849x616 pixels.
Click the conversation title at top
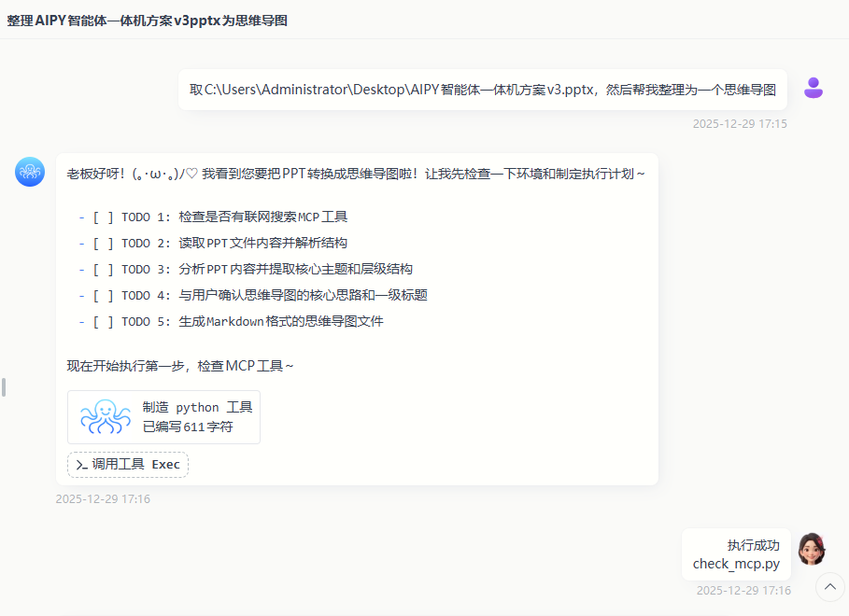pyautogui.click(x=148, y=20)
